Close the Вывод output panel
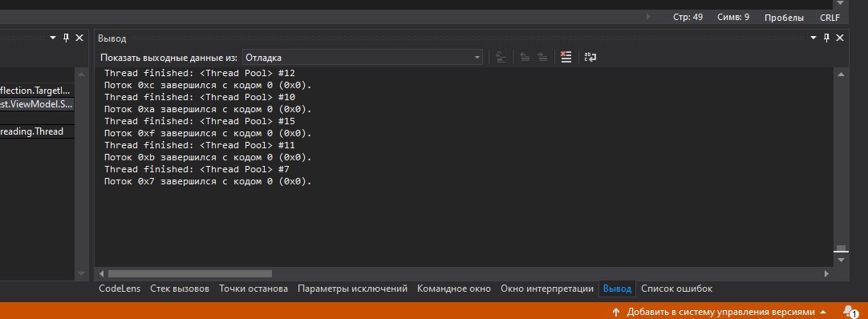868x319 pixels. (x=840, y=38)
